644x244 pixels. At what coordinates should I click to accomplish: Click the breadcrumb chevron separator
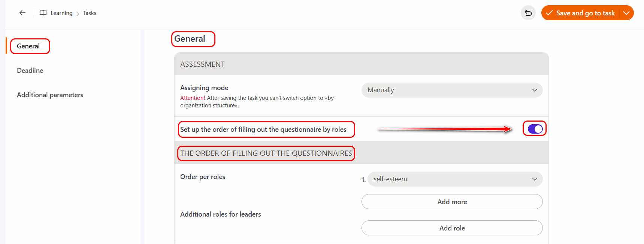pyautogui.click(x=78, y=14)
